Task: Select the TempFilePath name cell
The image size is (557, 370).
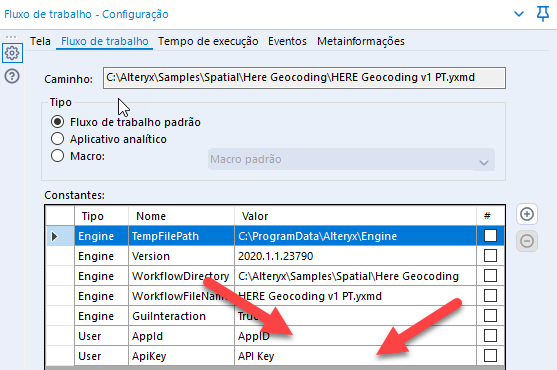Action: [181, 236]
